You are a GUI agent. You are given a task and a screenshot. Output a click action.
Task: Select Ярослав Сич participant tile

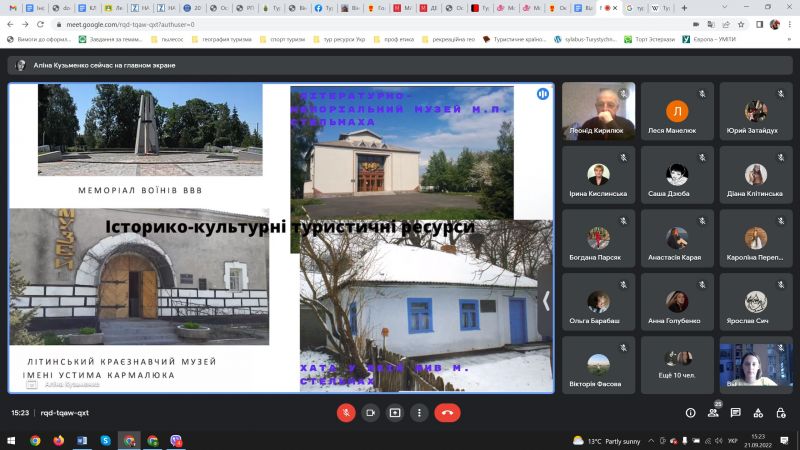pyautogui.click(x=756, y=302)
